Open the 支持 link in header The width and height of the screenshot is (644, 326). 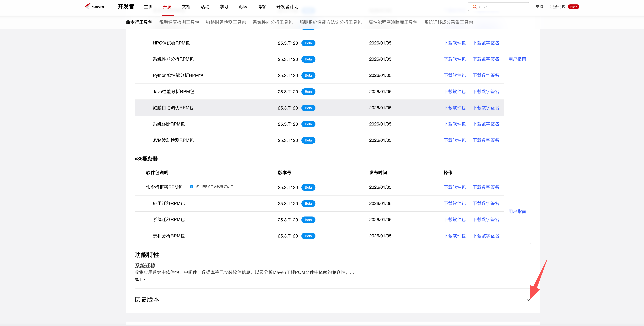click(539, 7)
